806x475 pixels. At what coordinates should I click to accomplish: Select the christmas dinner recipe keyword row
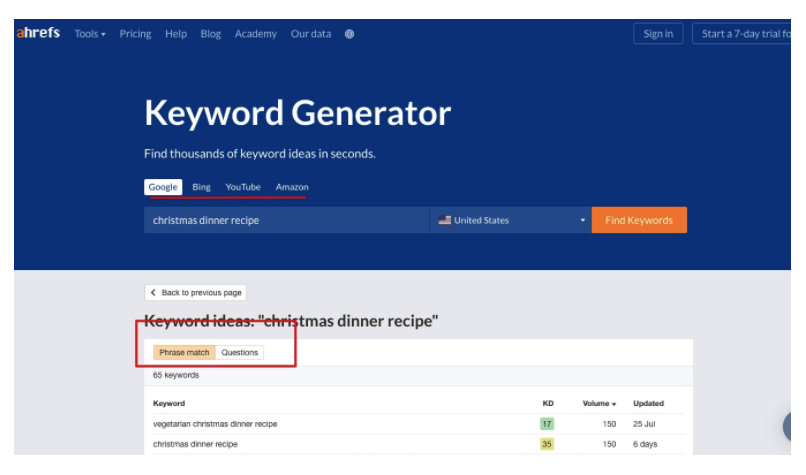tap(418, 444)
